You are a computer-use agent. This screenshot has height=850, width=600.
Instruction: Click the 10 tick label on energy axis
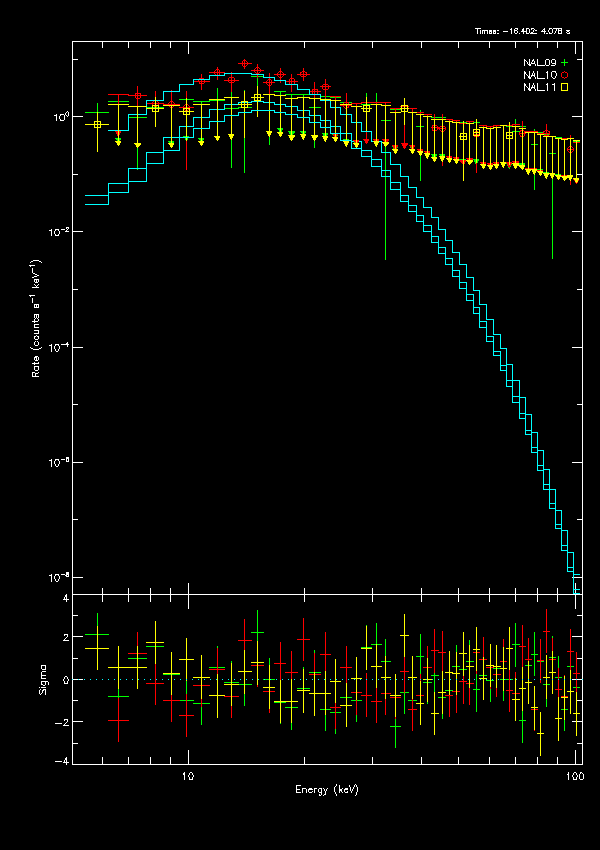point(187,775)
